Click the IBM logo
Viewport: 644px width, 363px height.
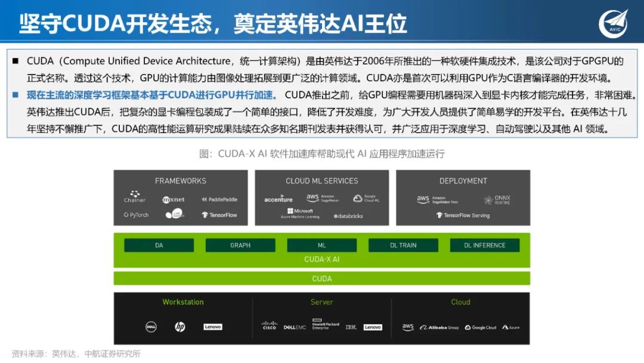point(351,327)
